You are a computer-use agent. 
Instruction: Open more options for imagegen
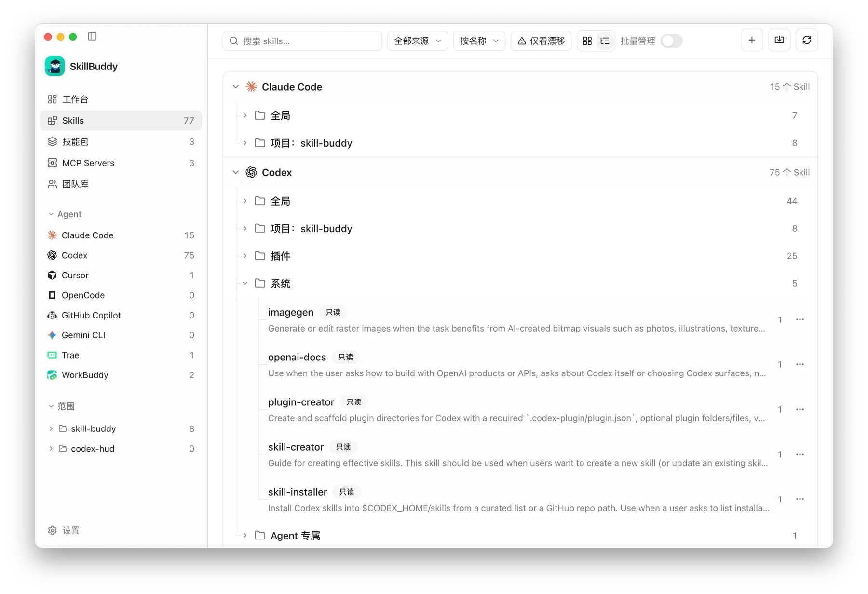(x=800, y=319)
